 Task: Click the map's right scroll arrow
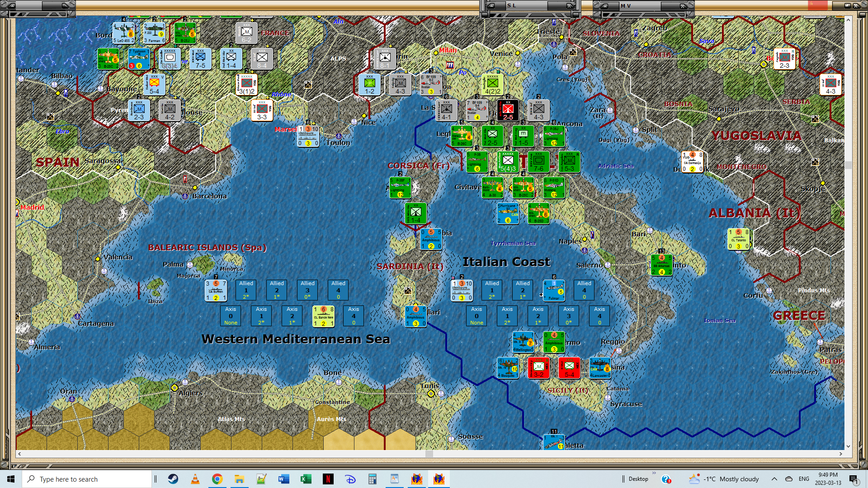pos(841,454)
